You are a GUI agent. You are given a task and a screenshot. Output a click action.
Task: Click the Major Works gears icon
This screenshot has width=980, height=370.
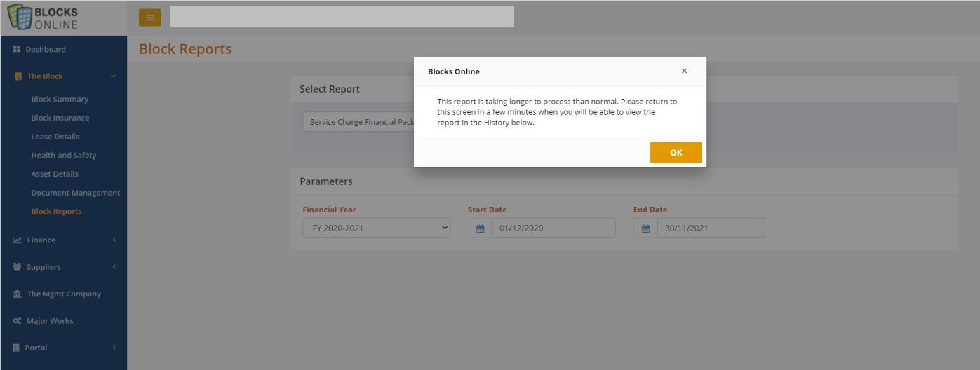pos(18,321)
